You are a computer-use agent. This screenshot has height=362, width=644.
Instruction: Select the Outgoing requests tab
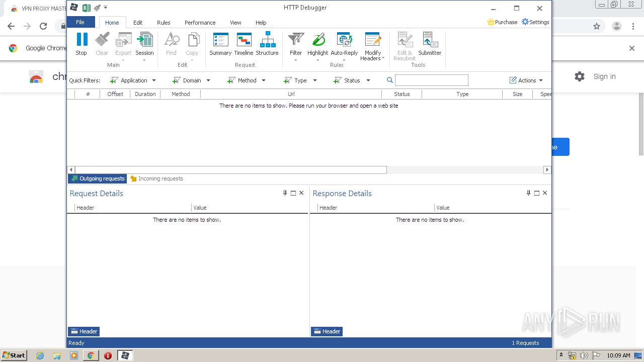coord(98,178)
